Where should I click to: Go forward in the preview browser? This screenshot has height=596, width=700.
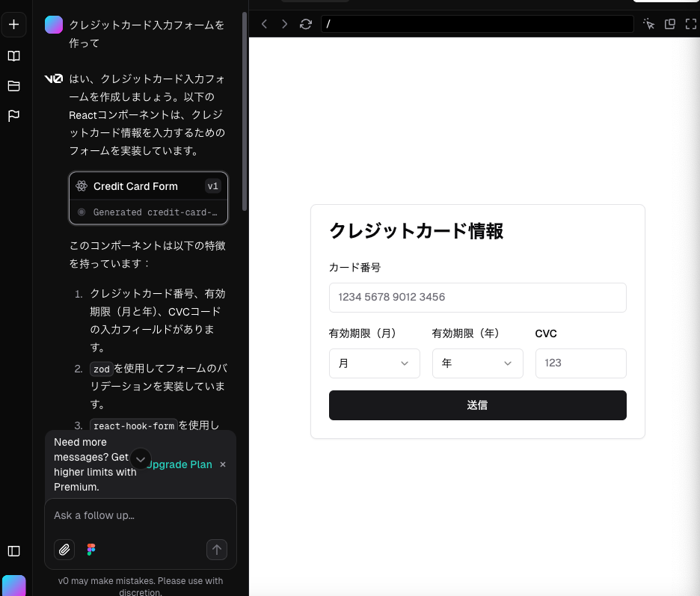click(x=284, y=24)
